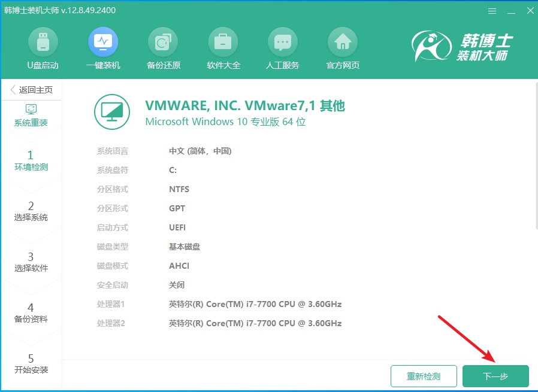Click the green monitor device icon
Viewport: 538px width, 392px height.
(111, 112)
